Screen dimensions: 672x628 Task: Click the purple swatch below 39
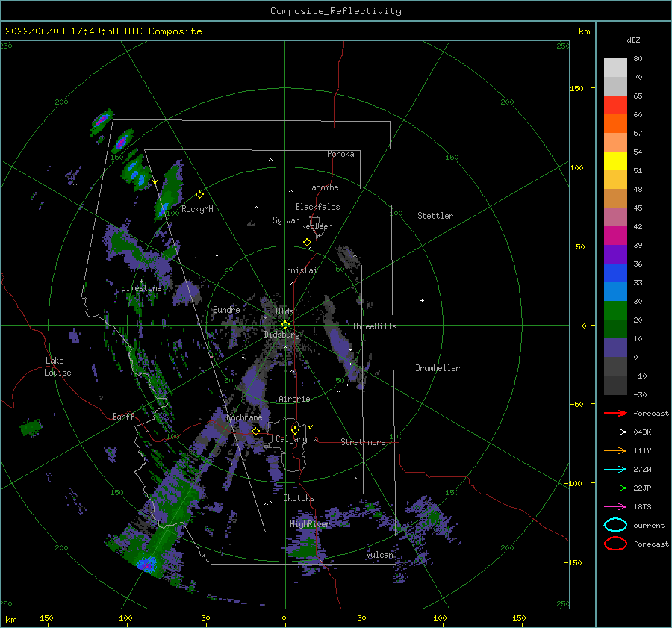point(615,254)
